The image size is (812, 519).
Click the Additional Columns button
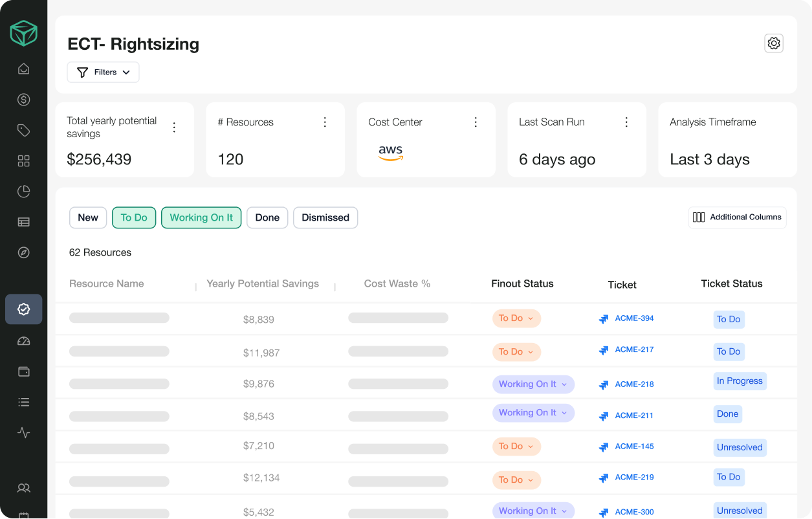[x=737, y=217]
